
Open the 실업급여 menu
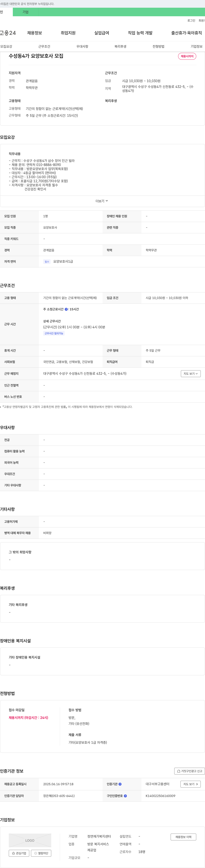(102, 33)
